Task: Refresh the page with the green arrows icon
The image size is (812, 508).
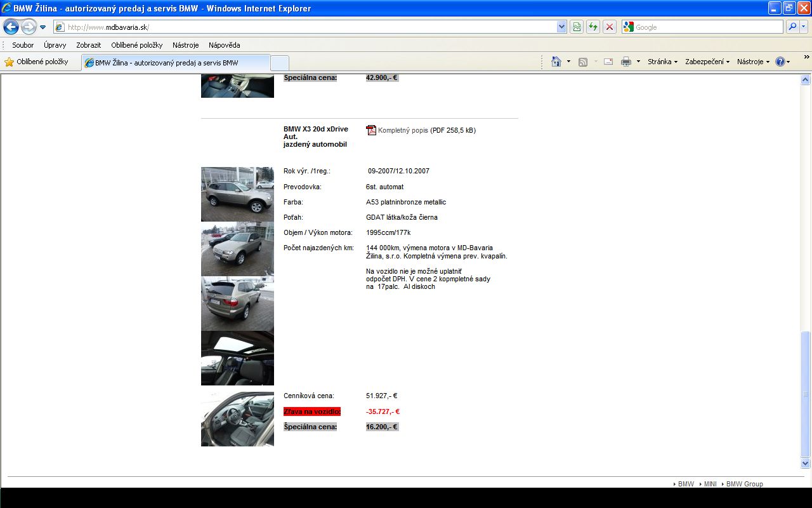Action: click(x=593, y=27)
